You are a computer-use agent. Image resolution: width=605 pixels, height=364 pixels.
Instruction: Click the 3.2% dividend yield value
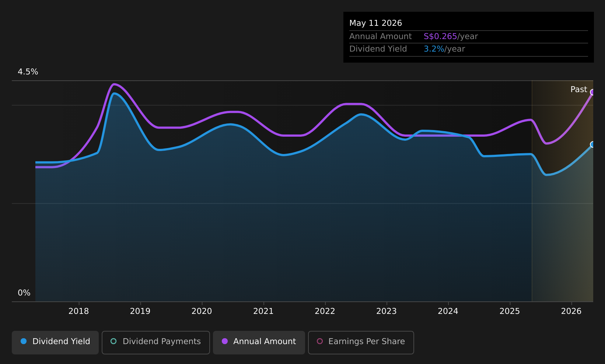[434, 49]
